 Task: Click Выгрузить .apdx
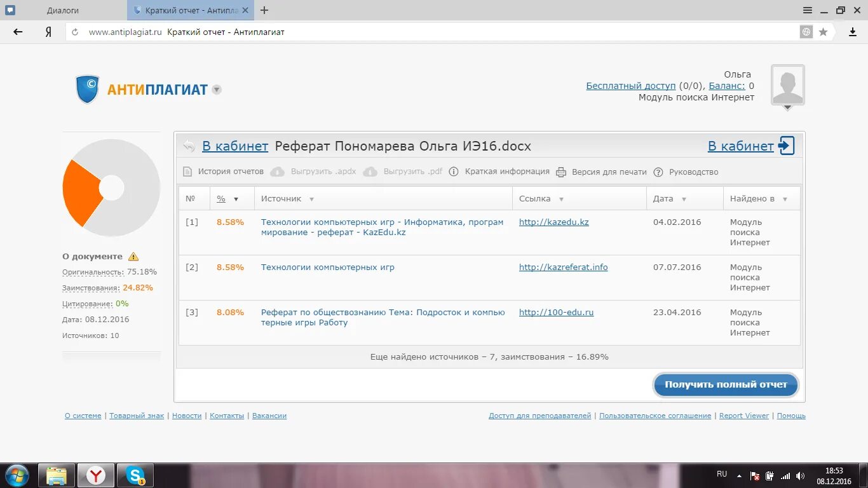(x=323, y=172)
